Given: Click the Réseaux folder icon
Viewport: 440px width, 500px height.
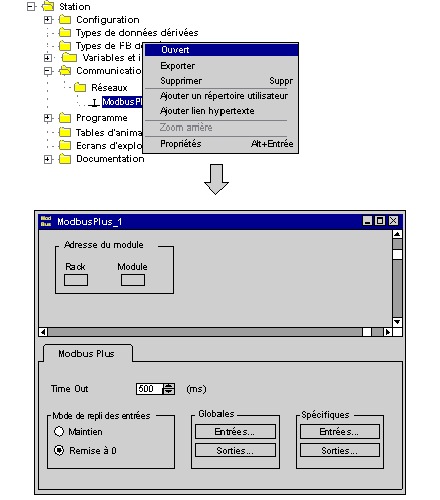Looking at the screenshot, I should tap(80, 88).
